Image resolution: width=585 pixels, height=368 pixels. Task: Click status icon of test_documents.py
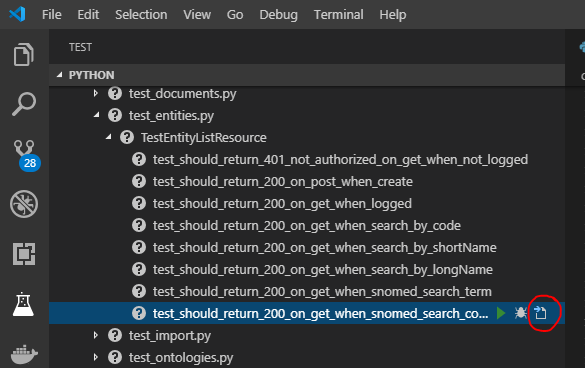[x=115, y=93]
